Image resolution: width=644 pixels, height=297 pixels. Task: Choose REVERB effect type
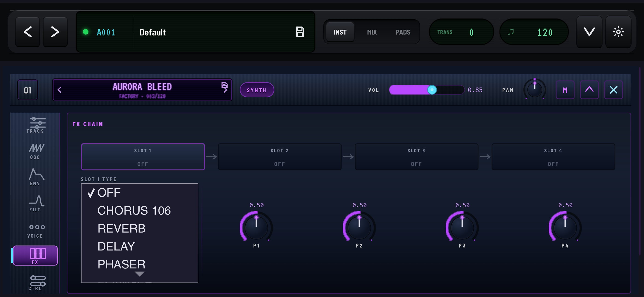pyautogui.click(x=140, y=228)
